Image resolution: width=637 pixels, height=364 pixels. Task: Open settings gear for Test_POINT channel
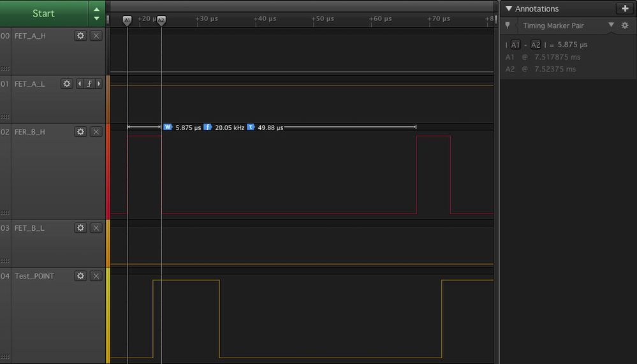pyautogui.click(x=81, y=276)
